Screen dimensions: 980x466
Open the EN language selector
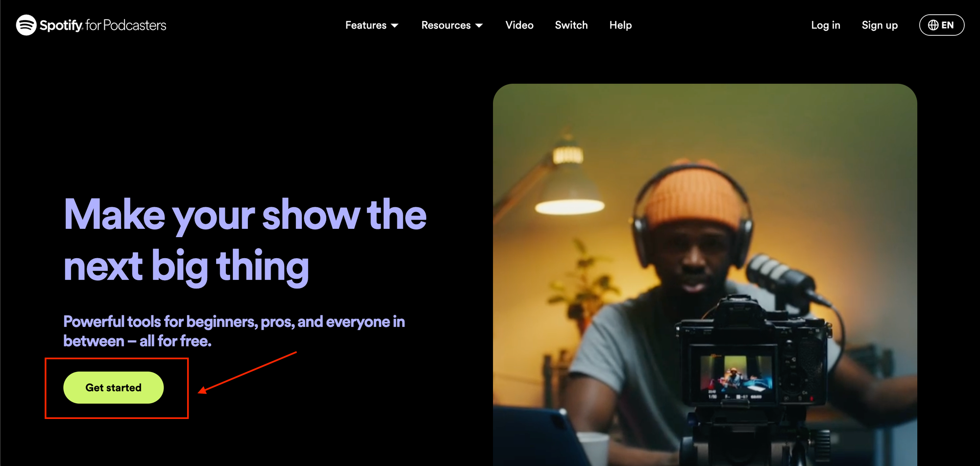pyautogui.click(x=947, y=25)
